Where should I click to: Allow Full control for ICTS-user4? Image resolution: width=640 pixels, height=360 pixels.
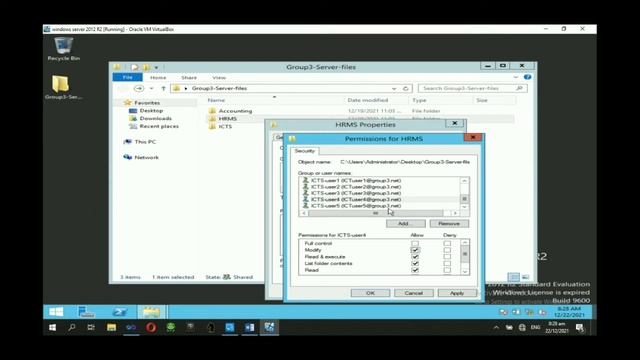pos(415,243)
